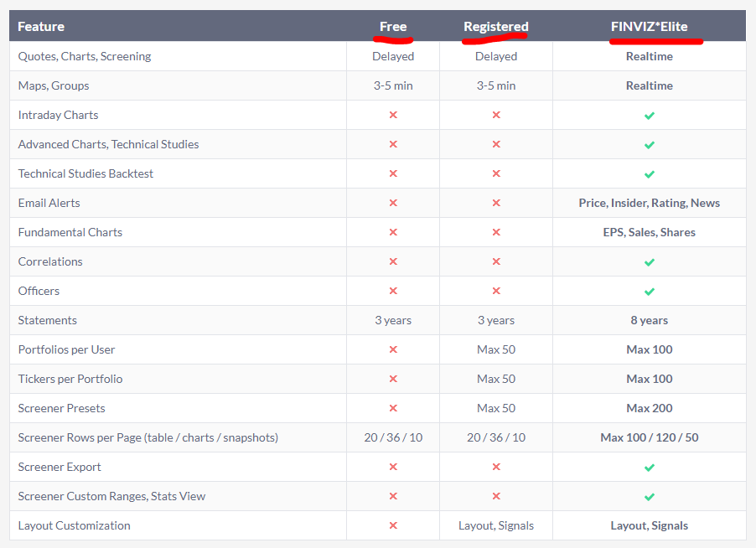Click the red X for Tickers per Portfolio

click(x=393, y=379)
